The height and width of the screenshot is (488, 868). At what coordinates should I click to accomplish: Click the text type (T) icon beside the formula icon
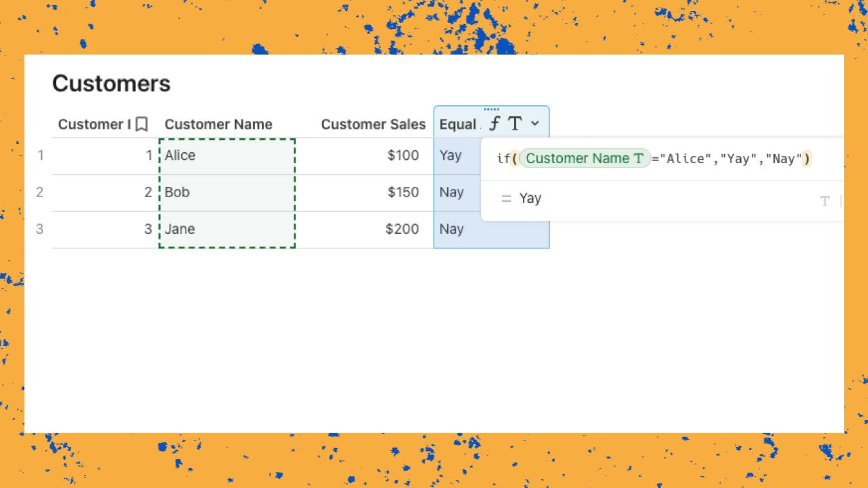(515, 123)
